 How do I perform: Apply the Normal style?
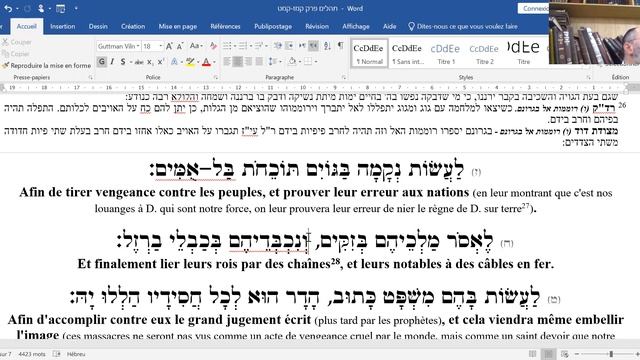[369, 53]
